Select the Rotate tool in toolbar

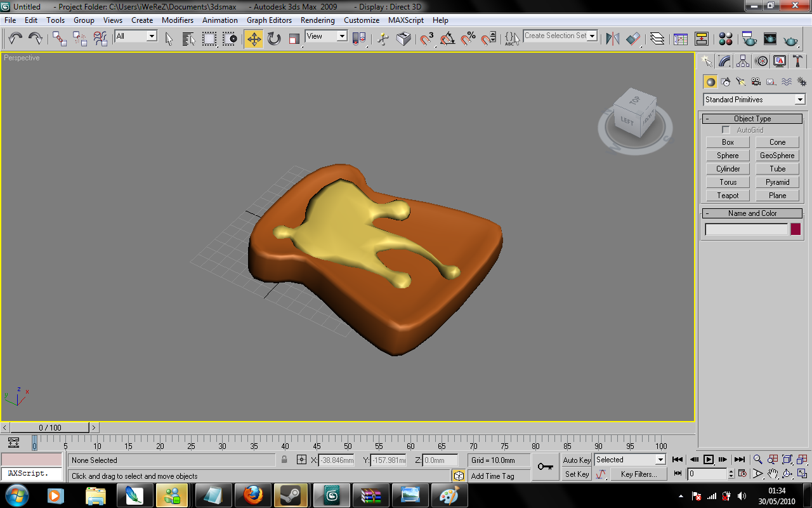point(274,39)
